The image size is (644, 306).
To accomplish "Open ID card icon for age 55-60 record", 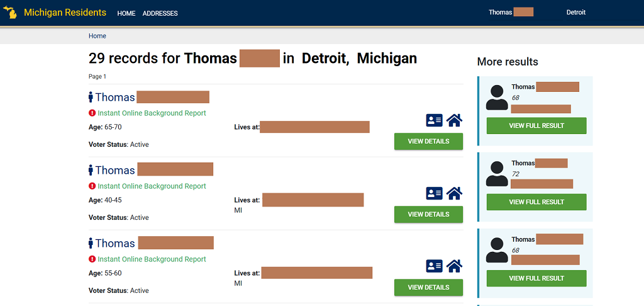I will [434, 266].
